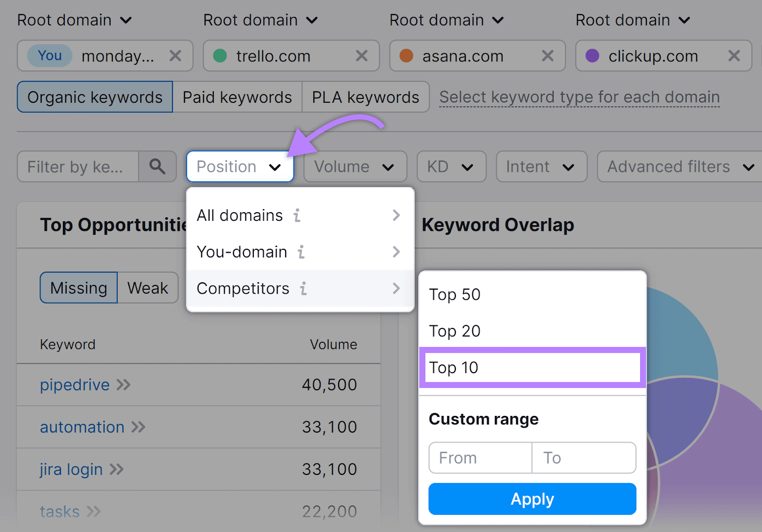Screen dimensions: 762x532
Task: Click the green dot beside trello.com
Action: tap(220, 56)
